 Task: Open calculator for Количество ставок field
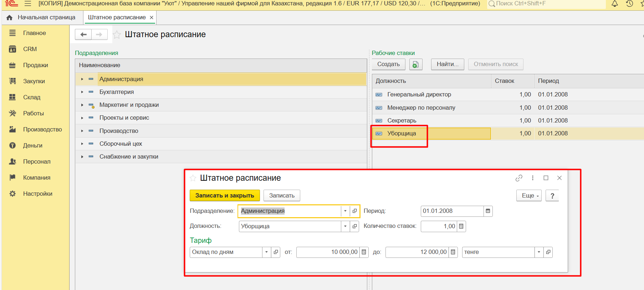(461, 226)
